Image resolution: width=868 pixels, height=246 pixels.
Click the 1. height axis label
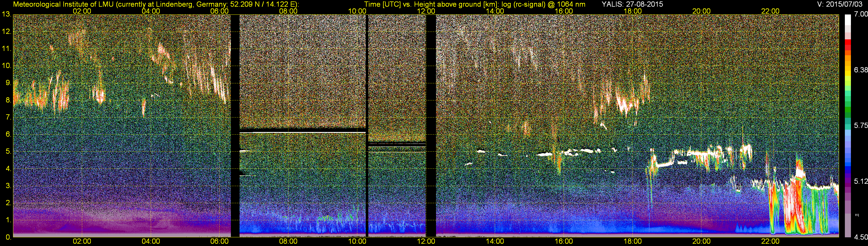pos(8,221)
